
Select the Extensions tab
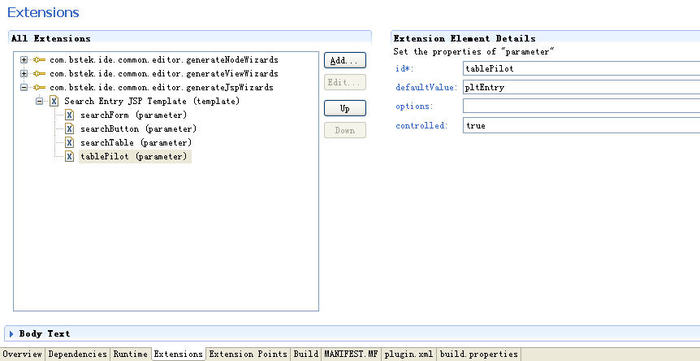[x=179, y=354]
